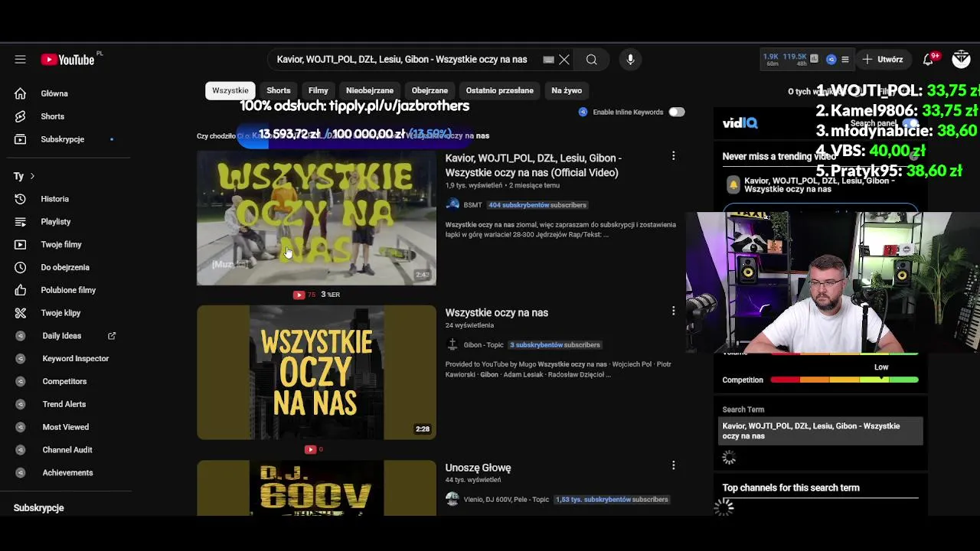Click the '3 subskrybentów subscribers' badge
Image resolution: width=980 pixels, height=551 pixels.
tap(555, 344)
